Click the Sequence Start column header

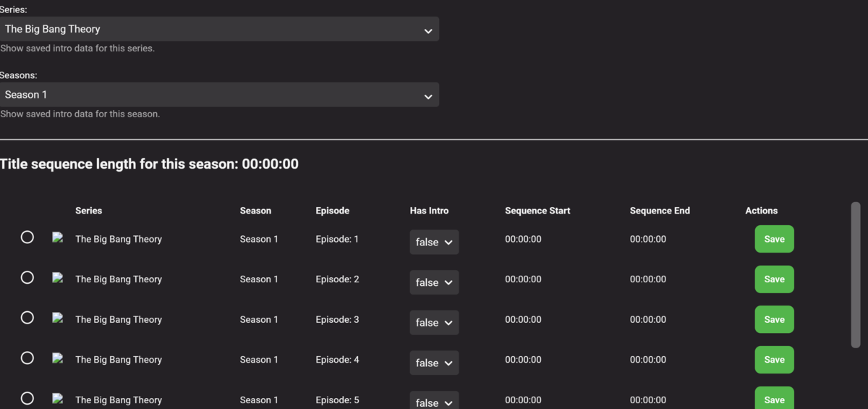tap(537, 211)
